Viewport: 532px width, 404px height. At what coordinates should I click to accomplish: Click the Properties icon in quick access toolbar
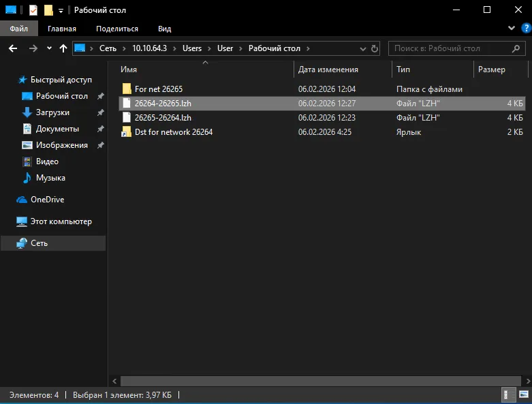point(33,10)
